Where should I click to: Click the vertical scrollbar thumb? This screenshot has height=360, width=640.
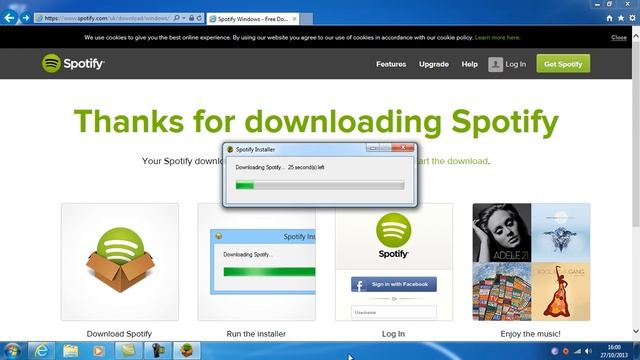click(636, 134)
